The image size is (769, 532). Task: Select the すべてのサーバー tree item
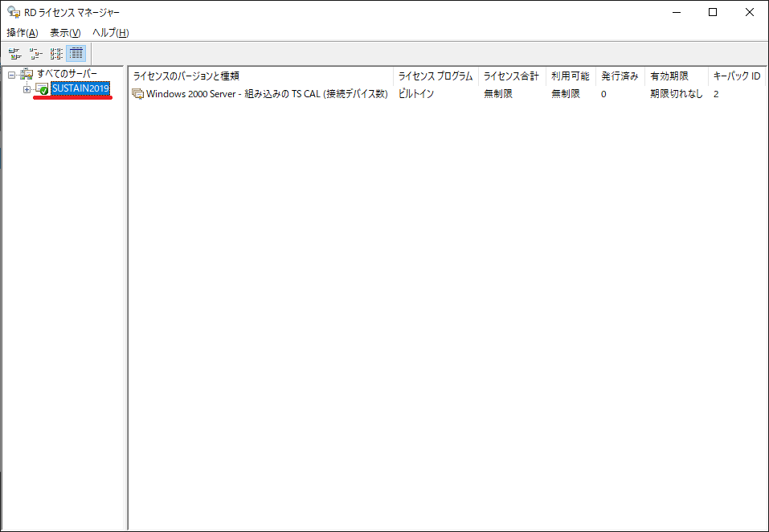[67, 74]
